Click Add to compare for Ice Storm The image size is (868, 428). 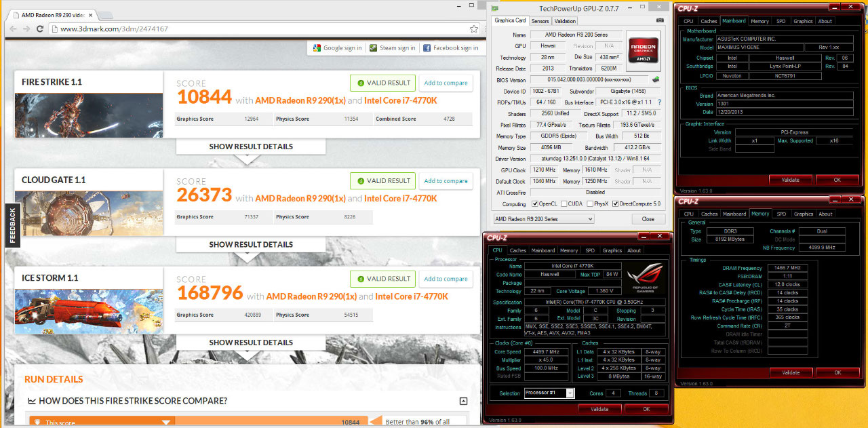point(446,279)
